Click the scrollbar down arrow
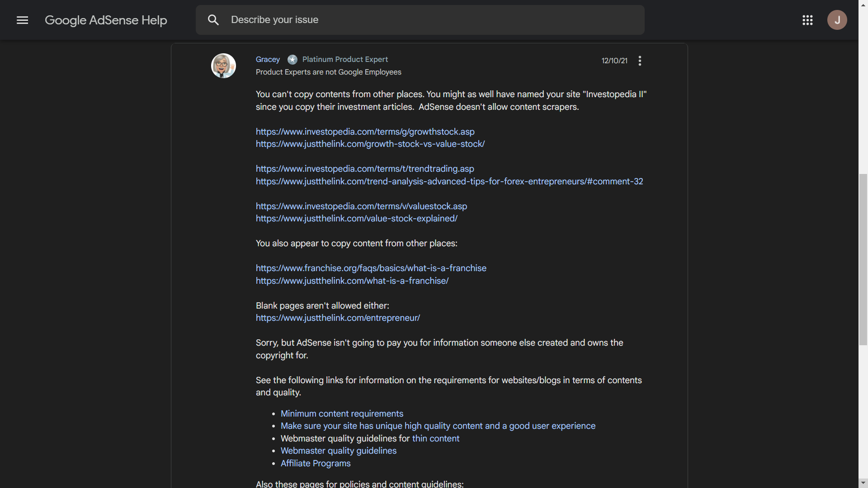Screen dimensions: 868x488 (863, 483)
